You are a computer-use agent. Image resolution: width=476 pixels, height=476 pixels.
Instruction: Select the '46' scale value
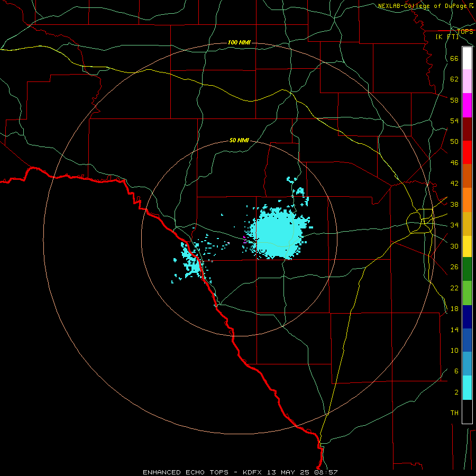[454, 163]
